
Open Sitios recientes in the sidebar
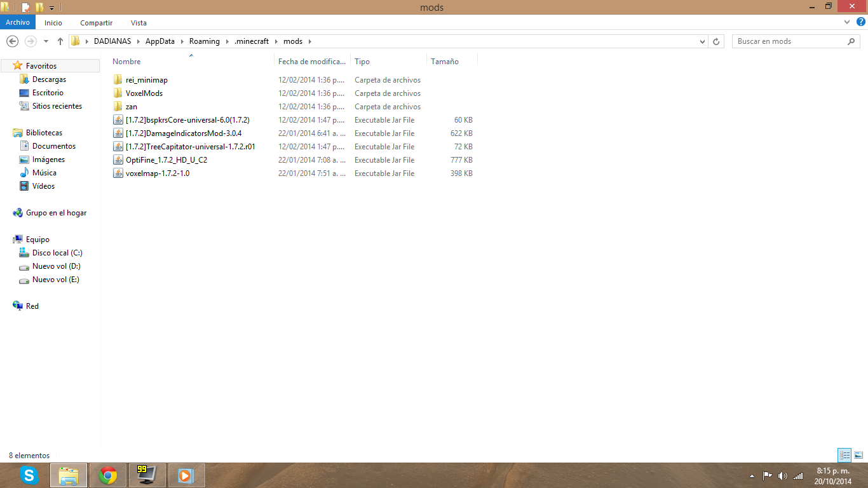pyautogui.click(x=57, y=106)
